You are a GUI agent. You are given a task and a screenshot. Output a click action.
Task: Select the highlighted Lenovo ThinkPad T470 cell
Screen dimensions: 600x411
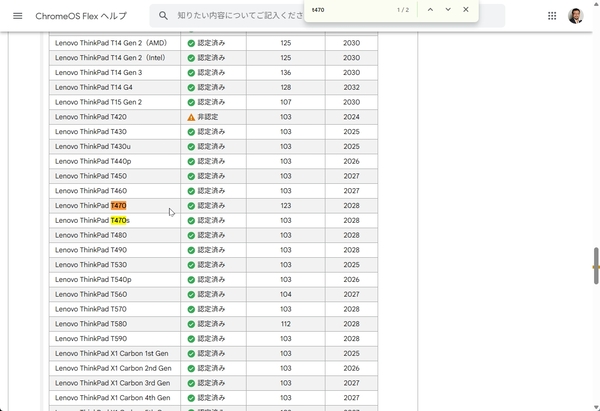pyautogui.click(x=115, y=206)
